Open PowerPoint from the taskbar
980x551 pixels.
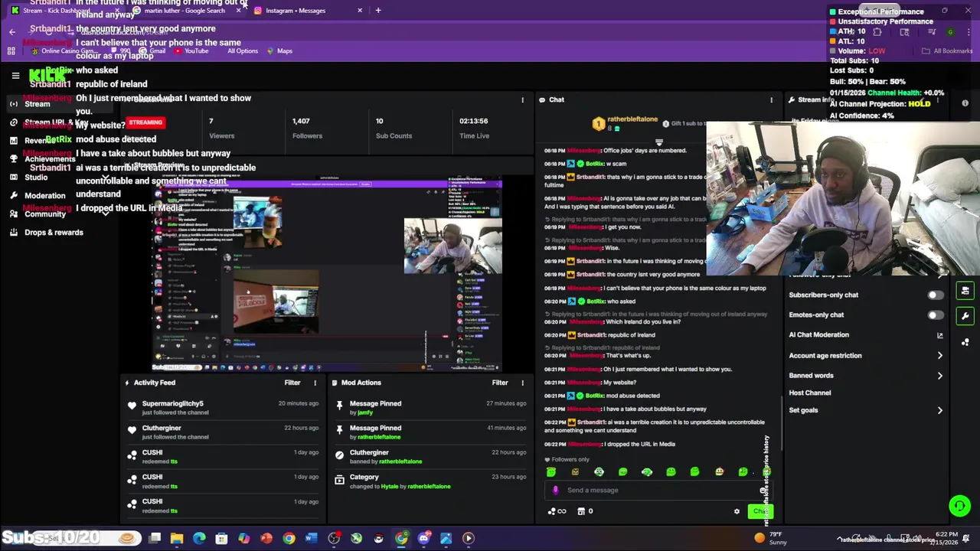coord(266,538)
